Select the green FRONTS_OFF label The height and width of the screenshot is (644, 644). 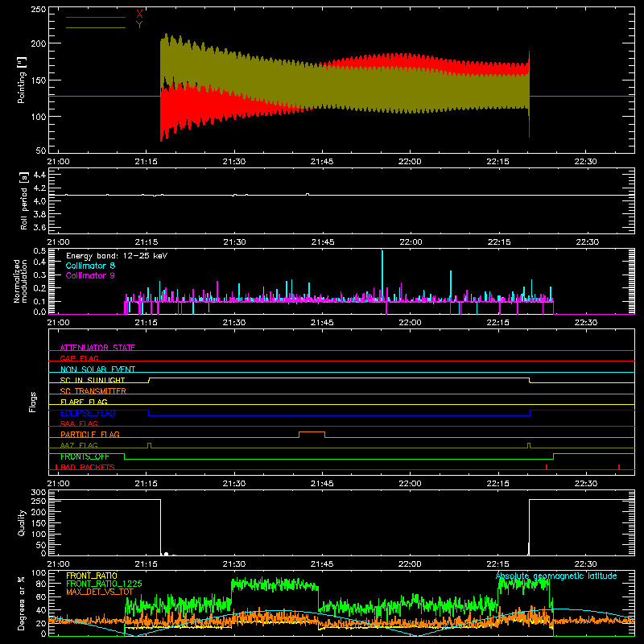[85, 456]
